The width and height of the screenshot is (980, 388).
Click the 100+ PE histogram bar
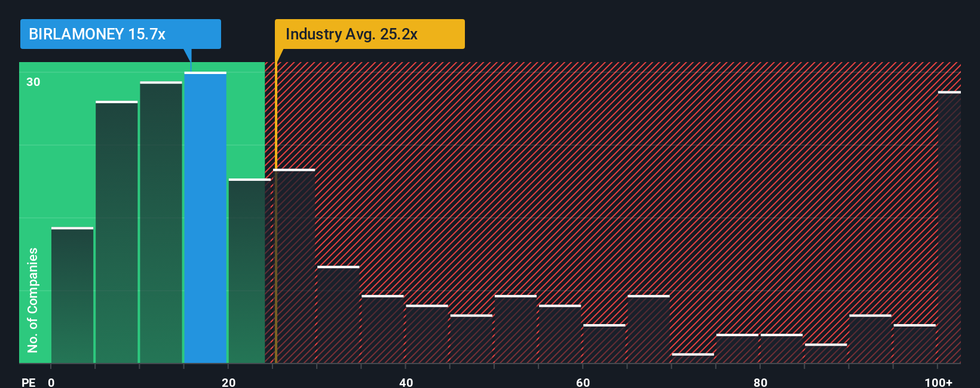(950, 227)
